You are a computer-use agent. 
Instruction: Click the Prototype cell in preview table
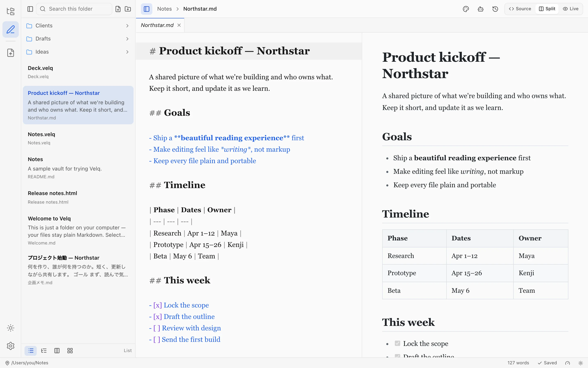(414, 273)
